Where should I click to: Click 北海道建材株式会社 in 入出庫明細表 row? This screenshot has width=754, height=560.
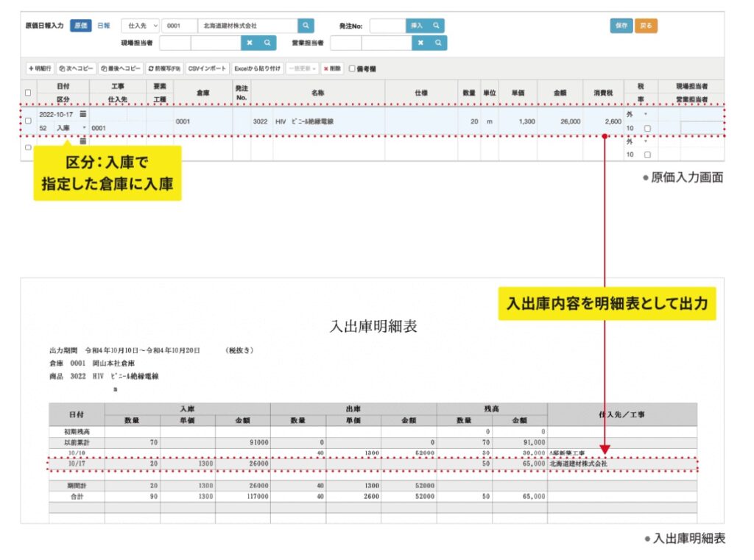click(579, 464)
